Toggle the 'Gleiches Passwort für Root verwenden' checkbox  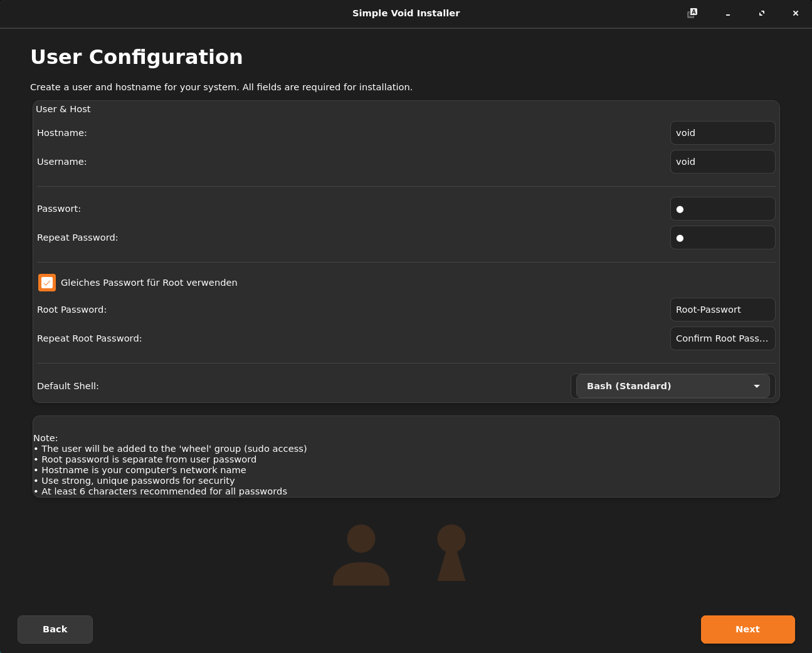click(x=47, y=283)
